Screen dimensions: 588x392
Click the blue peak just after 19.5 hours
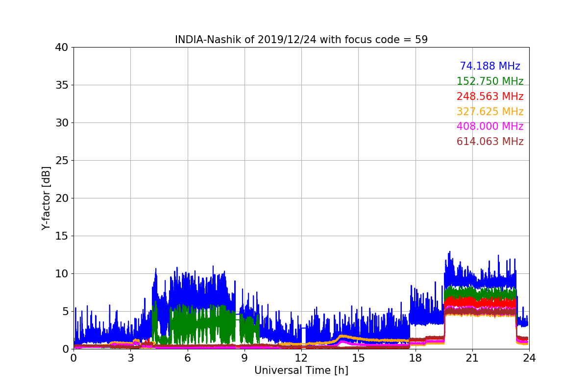click(x=449, y=255)
